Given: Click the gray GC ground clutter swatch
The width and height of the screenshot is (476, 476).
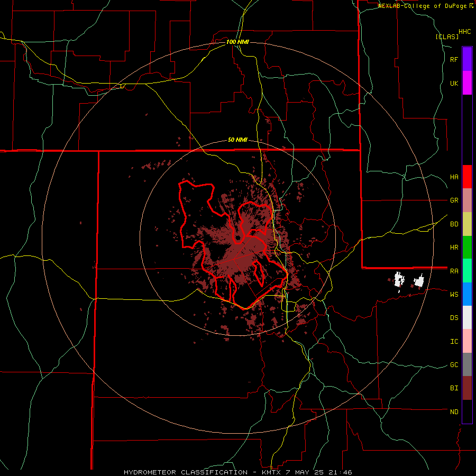Looking at the screenshot, I should click(x=467, y=364).
